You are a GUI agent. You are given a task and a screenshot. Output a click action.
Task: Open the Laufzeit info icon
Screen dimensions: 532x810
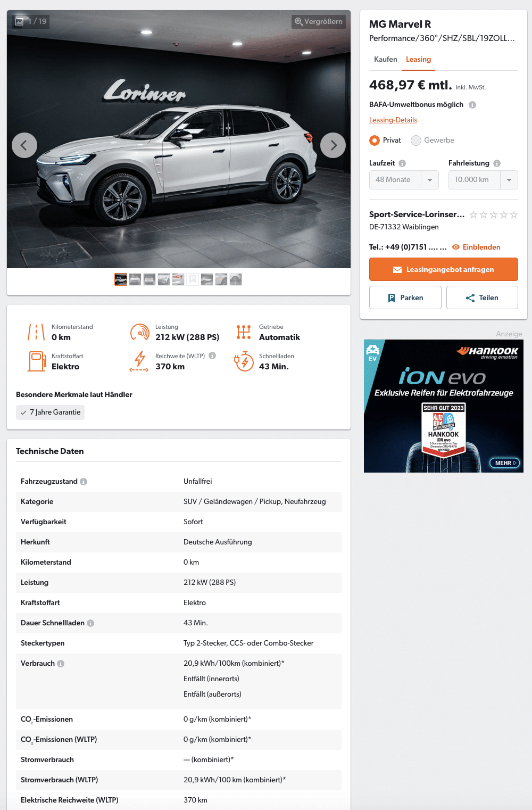pos(402,163)
